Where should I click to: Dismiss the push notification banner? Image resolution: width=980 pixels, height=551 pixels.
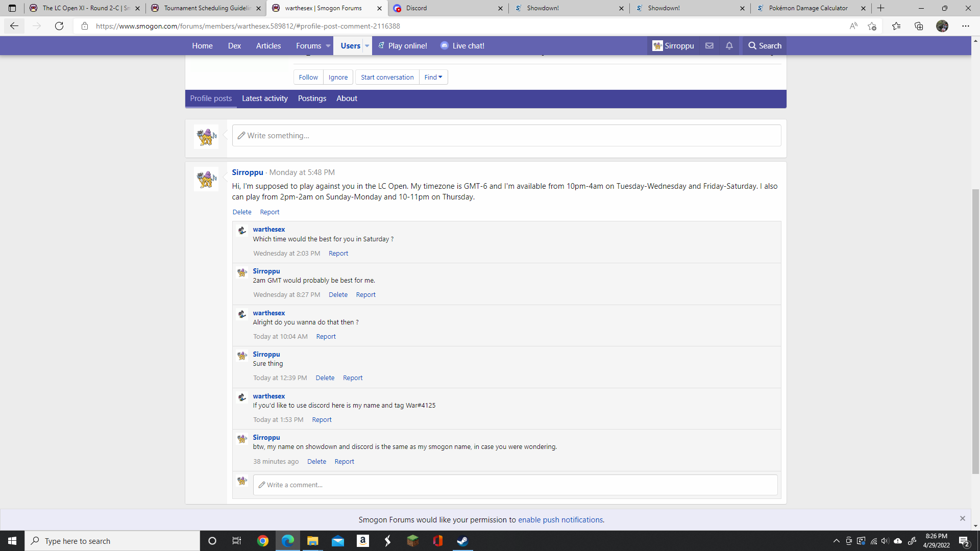point(963,518)
